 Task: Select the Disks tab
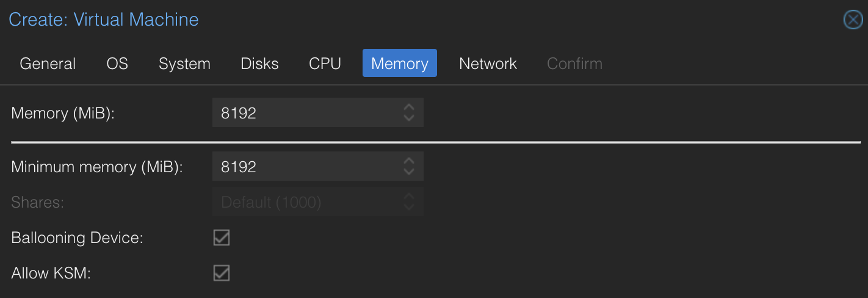pos(259,64)
